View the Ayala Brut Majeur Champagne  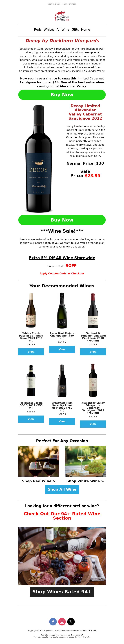point(62,349)
